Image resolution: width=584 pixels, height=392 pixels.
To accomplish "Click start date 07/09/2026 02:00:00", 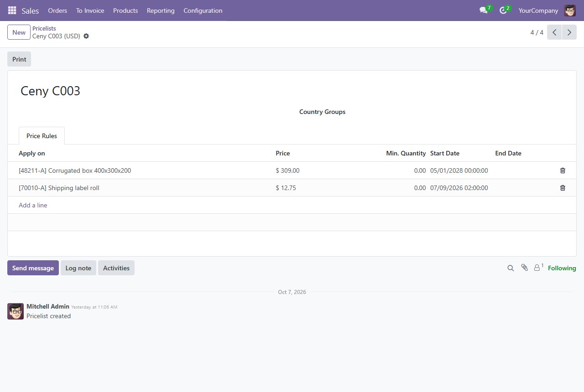I will (459, 188).
